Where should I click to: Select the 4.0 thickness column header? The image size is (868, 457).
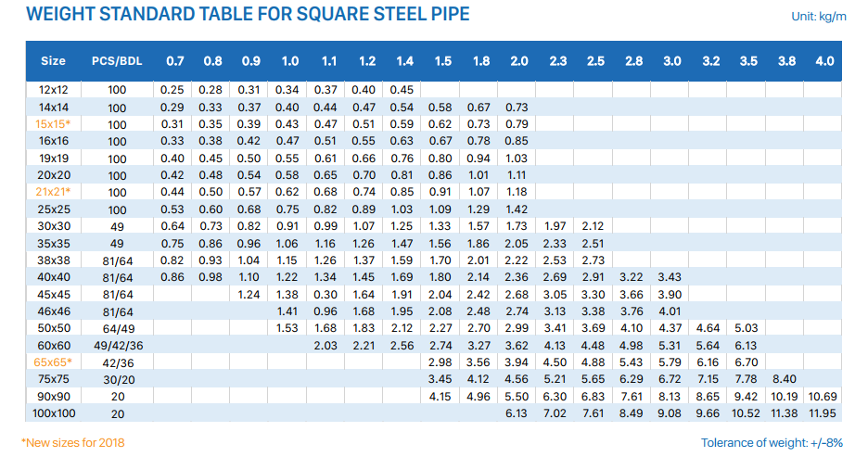824,61
